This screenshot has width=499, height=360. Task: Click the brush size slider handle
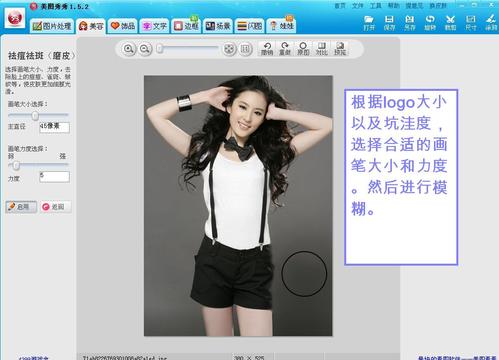coord(35,115)
